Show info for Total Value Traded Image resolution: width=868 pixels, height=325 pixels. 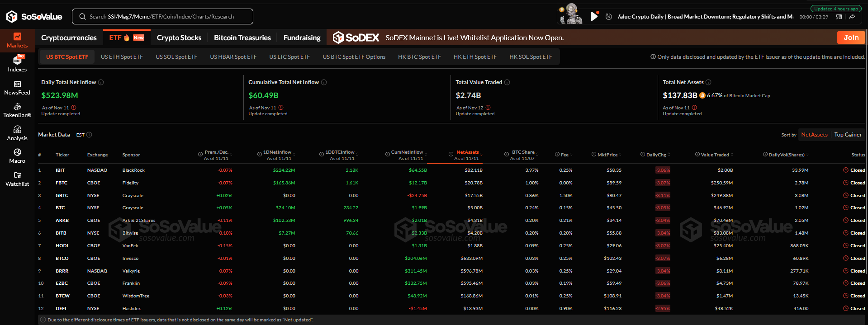tap(507, 82)
